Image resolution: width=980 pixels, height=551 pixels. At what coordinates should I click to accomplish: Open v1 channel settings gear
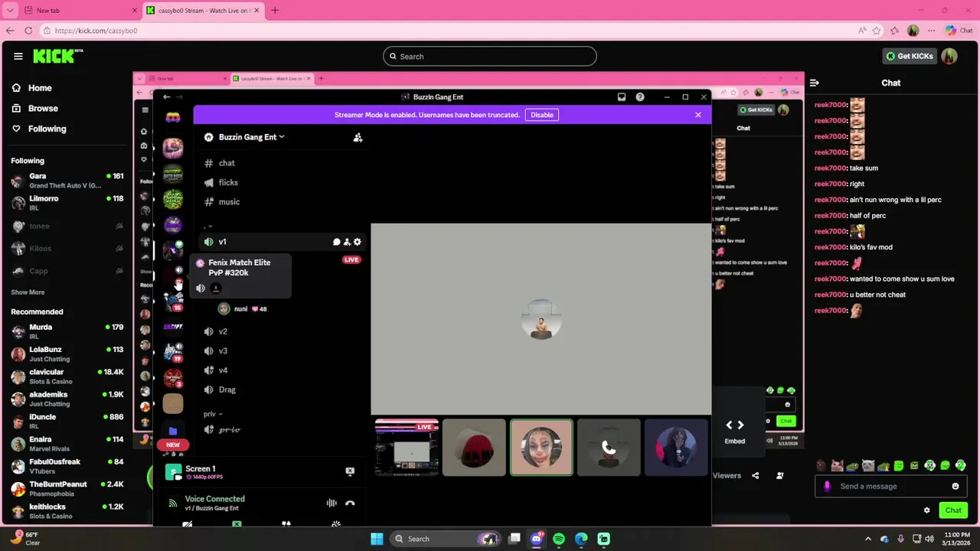(357, 242)
